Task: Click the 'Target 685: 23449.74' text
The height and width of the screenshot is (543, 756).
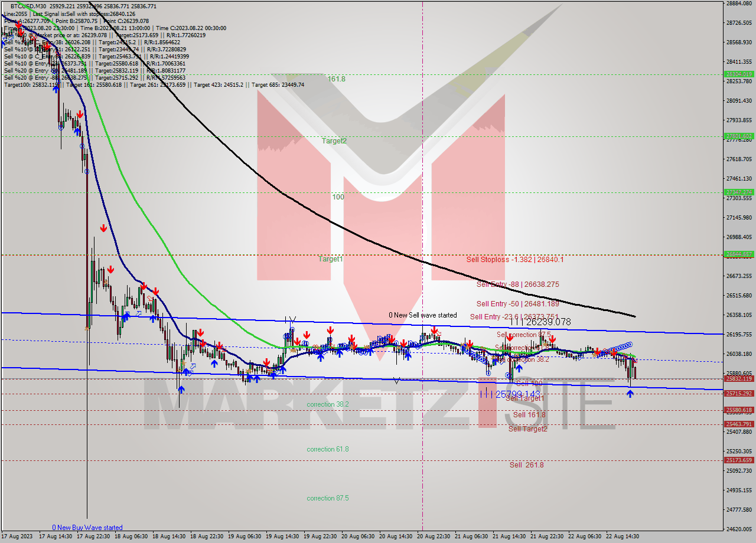Action: (x=278, y=85)
